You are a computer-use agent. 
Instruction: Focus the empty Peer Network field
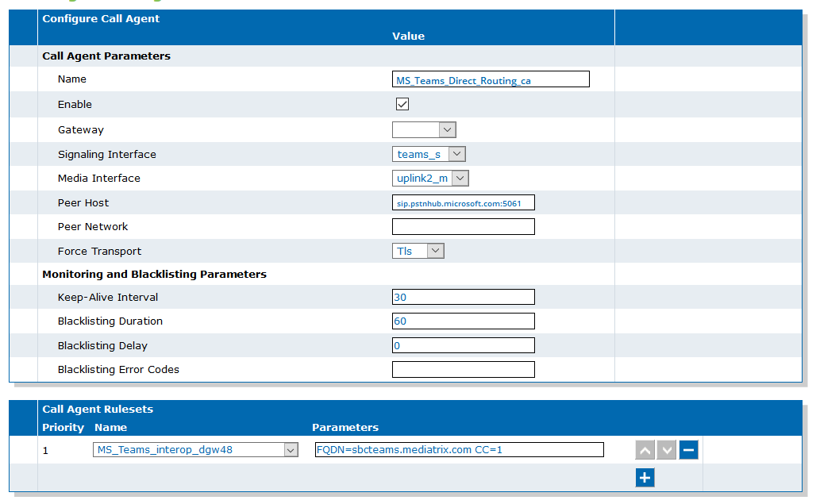(464, 227)
